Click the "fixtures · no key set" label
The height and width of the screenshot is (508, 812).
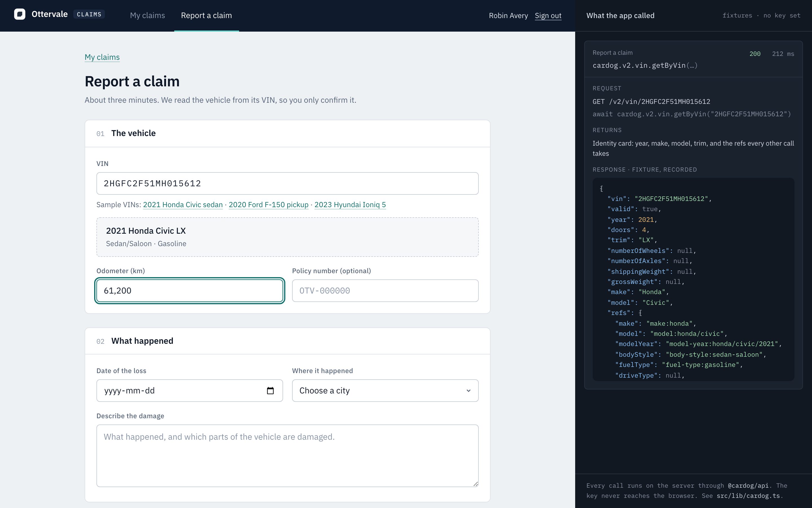click(x=761, y=16)
